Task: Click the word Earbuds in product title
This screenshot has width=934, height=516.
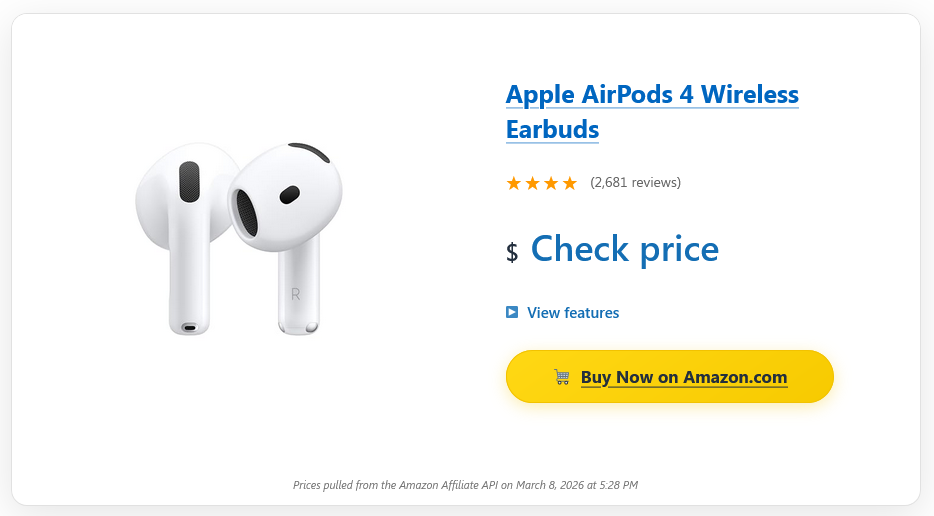Action: click(x=552, y=129)
